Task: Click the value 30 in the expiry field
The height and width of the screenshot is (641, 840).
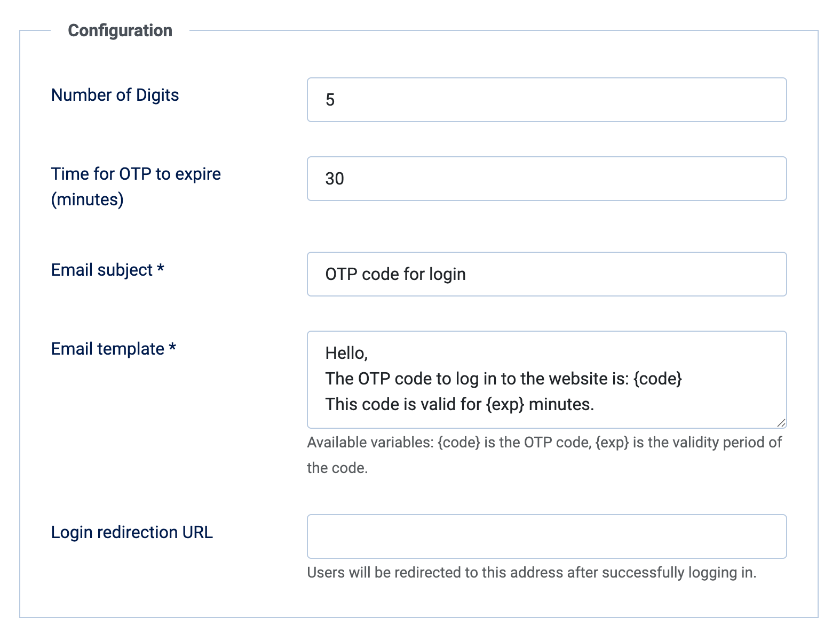Action: (x=335, y=179)
